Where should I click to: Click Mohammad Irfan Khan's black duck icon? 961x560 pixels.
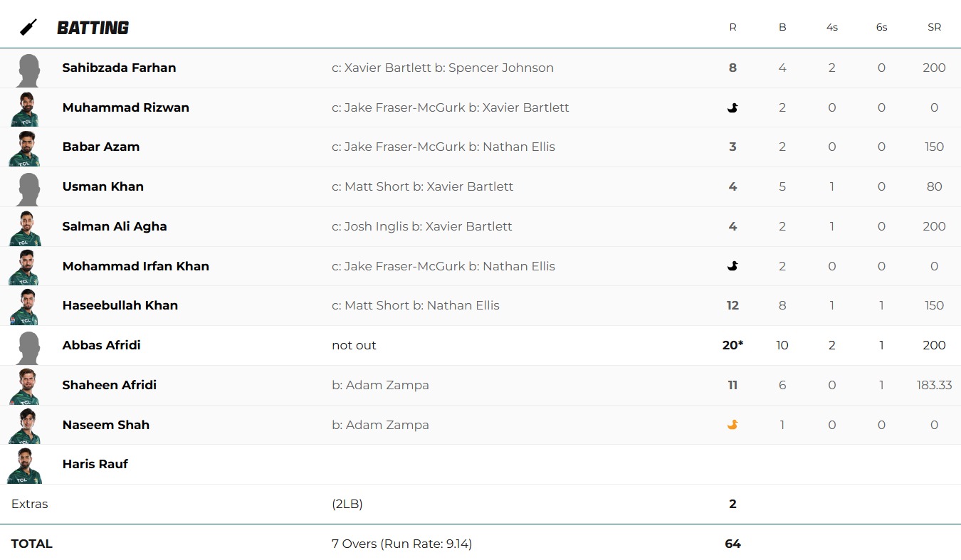[732, 266]
